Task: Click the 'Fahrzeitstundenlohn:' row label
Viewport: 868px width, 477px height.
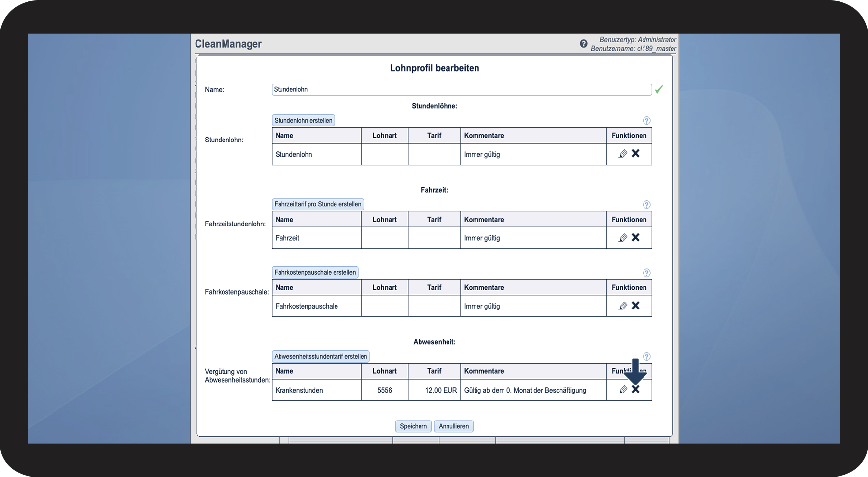Action: click(235, 224)
